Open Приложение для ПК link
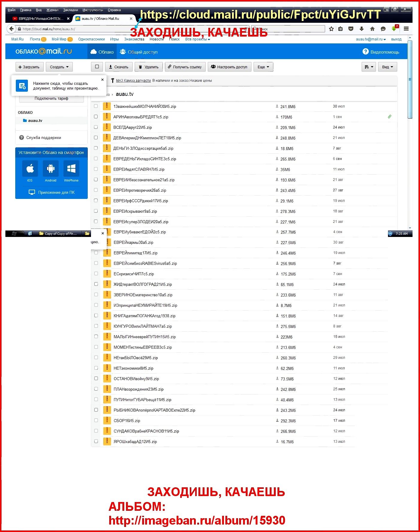Viewport: 420px width, 532px height. (51, 192)
